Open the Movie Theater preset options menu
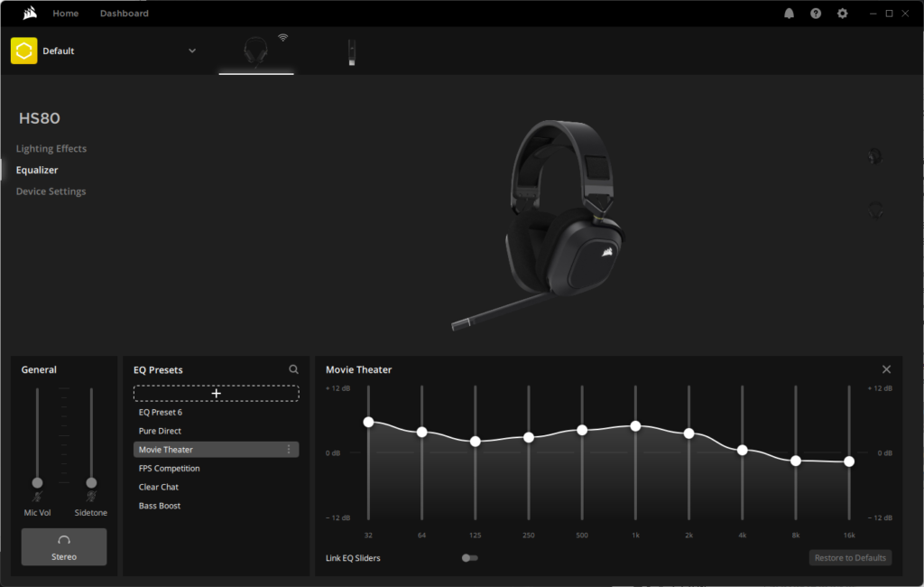The width and height of the screenshot is (924, 587). (x=289, y=450)
